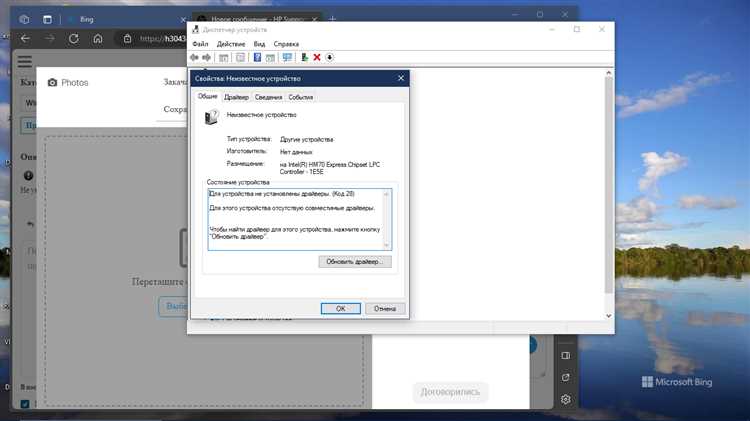Image resolution: width=750 pixels, height=421 pixels.
Task: Select the Bing browser tab
Action: coord(127,20)
